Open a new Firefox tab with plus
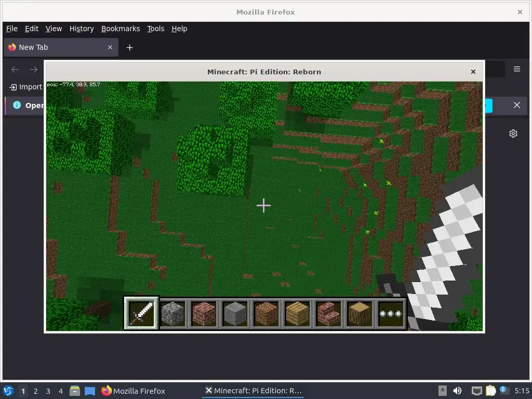The height and width of the screenshot is (399, 532). click(129, 47)
